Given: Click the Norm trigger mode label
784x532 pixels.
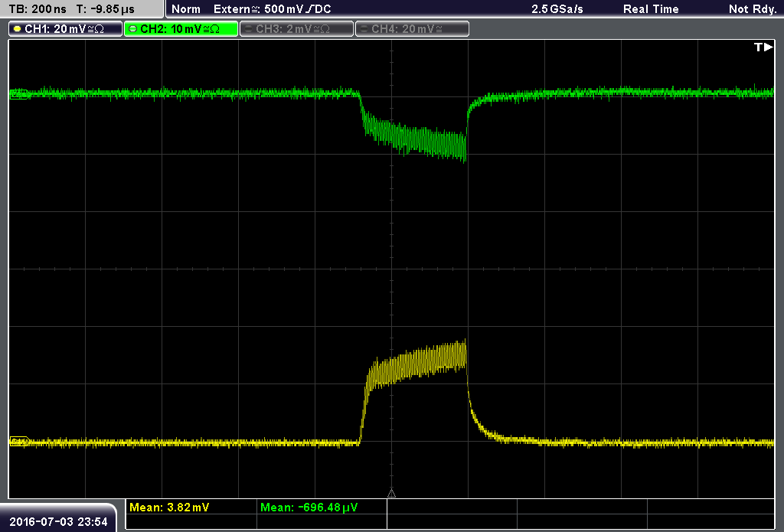Looking at the screenshot, I should click(x=186, y=9).
